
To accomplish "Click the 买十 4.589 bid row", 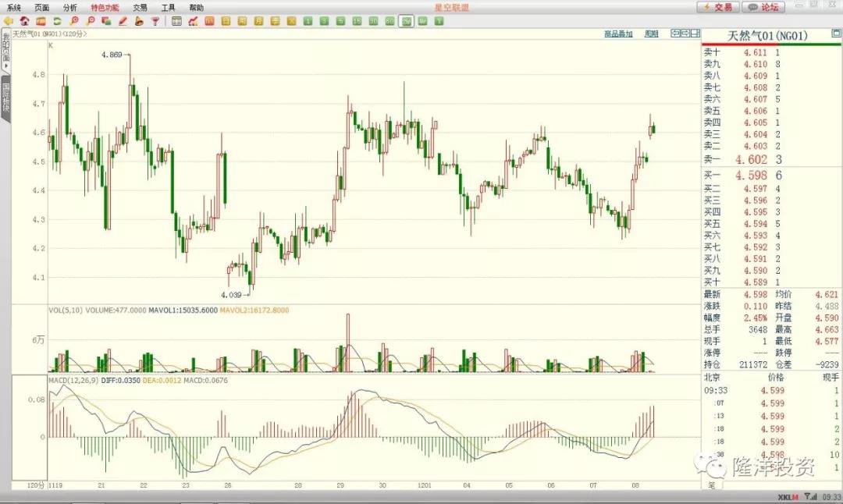I will pyautogui.click(x=772, y=282).
